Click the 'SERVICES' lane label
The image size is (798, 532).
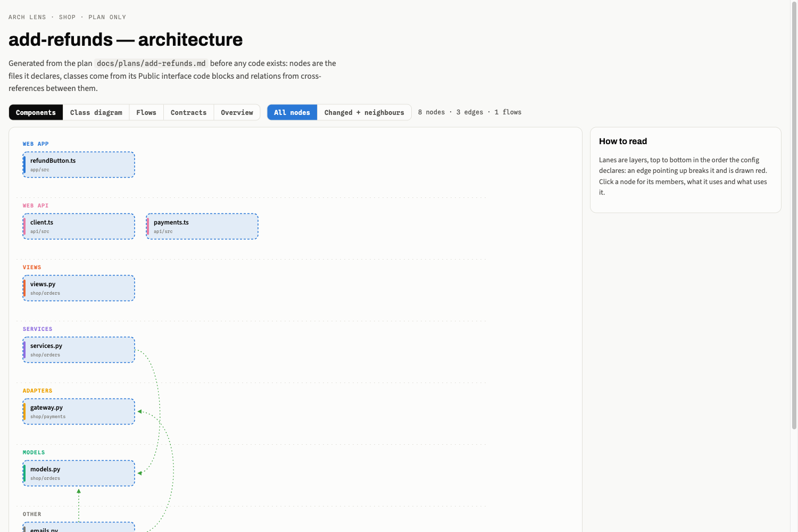[38, 329]
